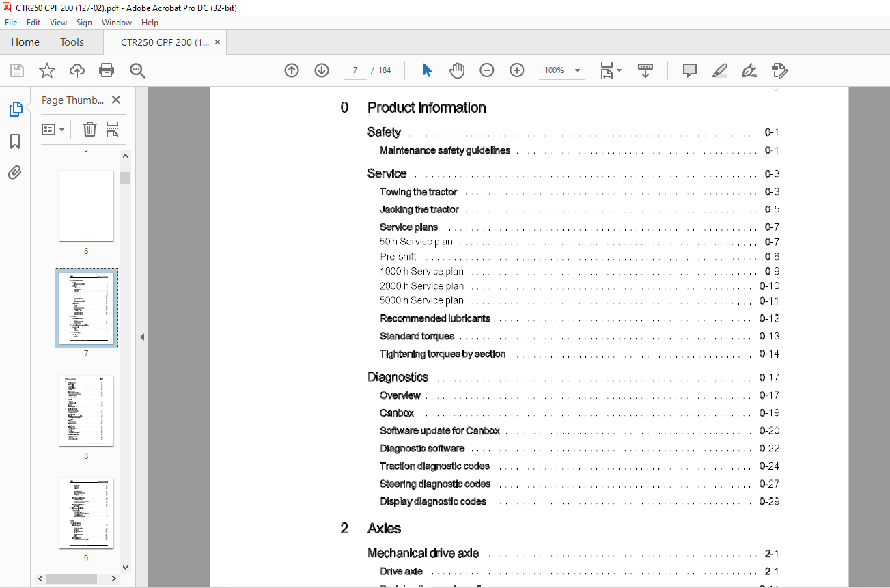Click 'Mechanical drive axle' heading
890x588 pixels.
423,554
